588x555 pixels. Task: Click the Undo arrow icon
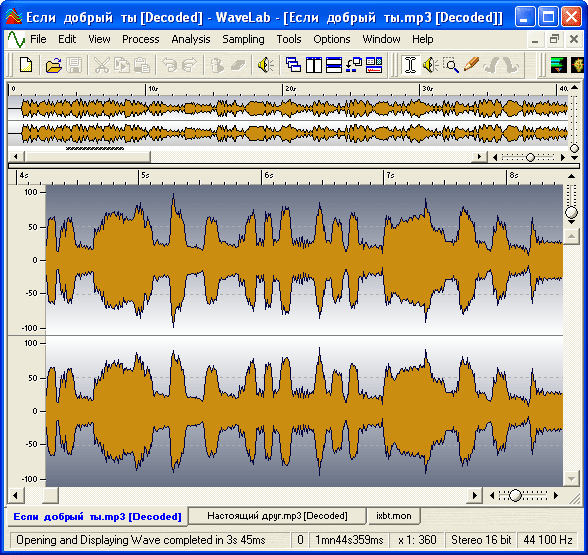[170, 65]
